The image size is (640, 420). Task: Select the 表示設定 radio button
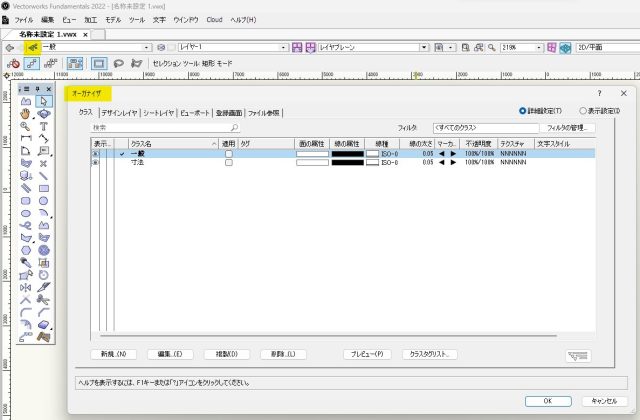pyautogui.click(x=583, y=111)
